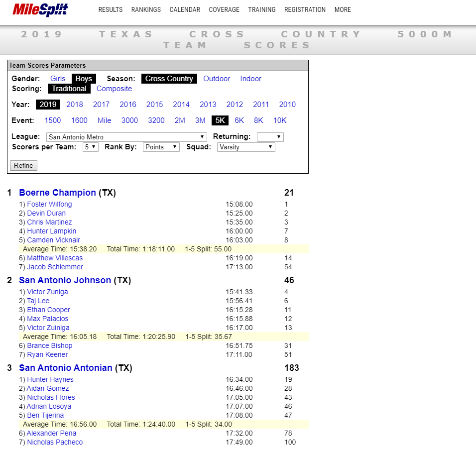Select Composite scoring mode
The height and width of the screenshot is (449, 476).
114,88
